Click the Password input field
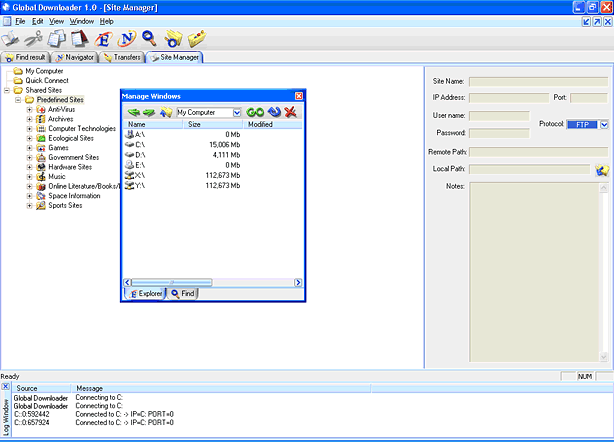Screen dimensions: 614x442 coord(499,133)
